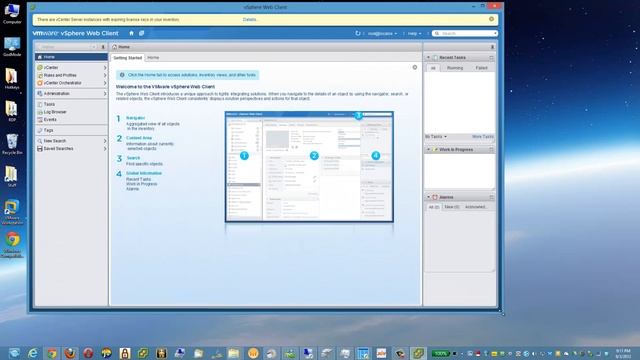Expand the Rules and Profiles chevron
Screen dimensions: 640x360
105,75
